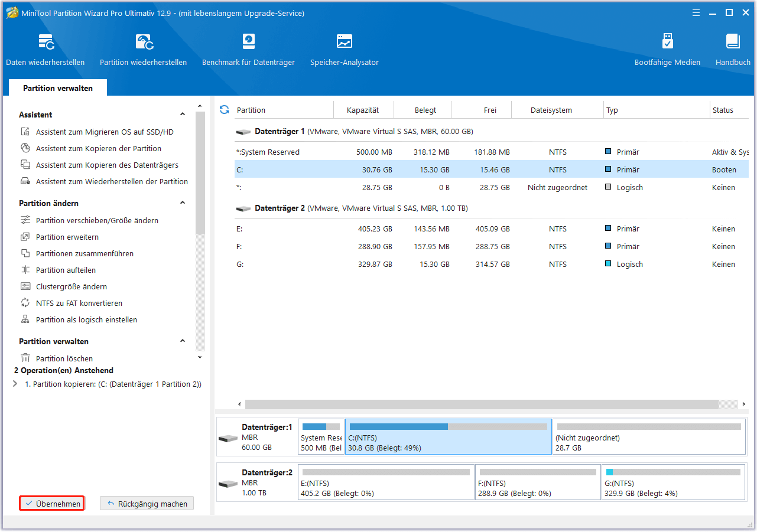Click the Primär color square in C: row

pyautogui.click(x=609, y=170)
